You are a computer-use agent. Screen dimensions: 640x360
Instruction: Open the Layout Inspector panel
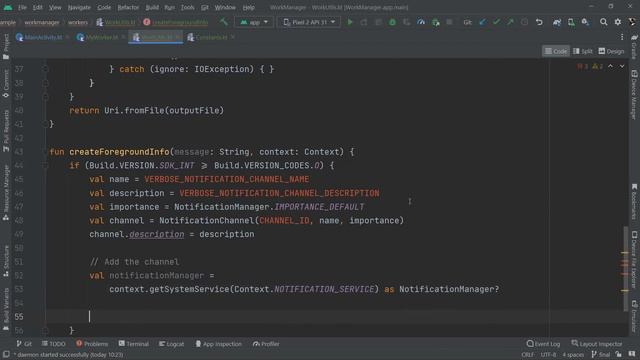[597, 344]
